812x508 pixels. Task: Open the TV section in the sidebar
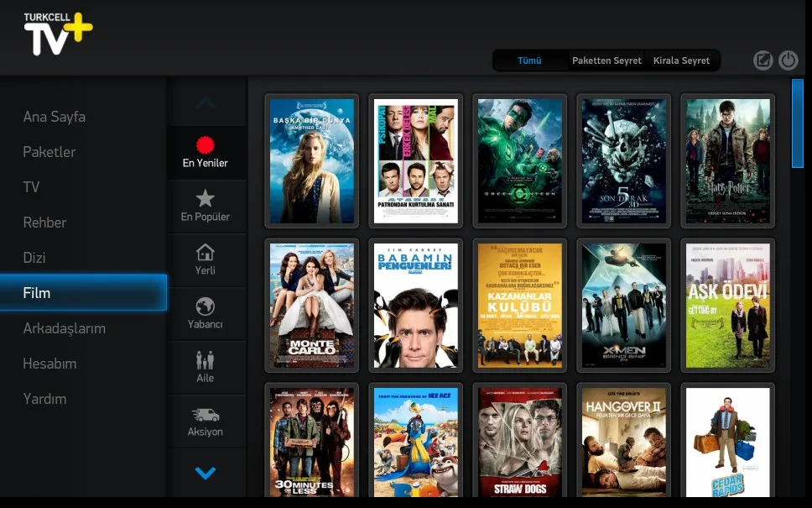click(x=31, y=187)
